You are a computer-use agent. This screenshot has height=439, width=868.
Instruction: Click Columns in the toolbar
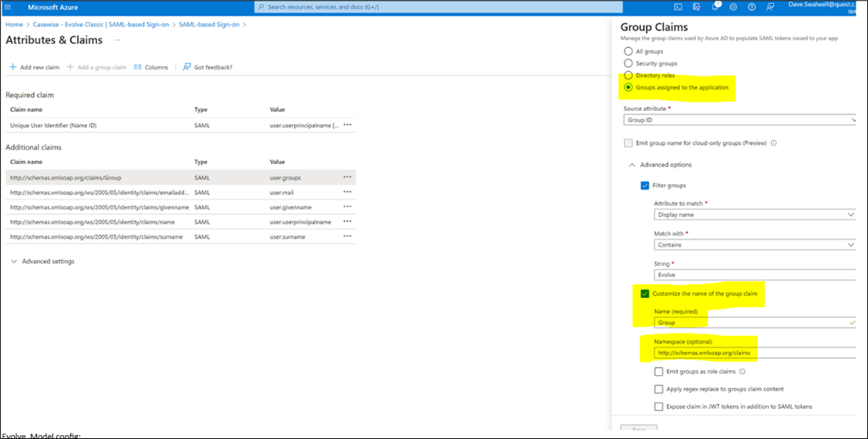pyautogui.click(x=151, y=67)
